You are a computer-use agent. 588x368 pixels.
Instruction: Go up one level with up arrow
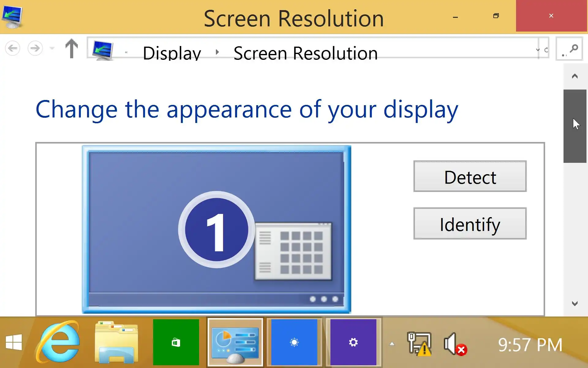(72, 48)
